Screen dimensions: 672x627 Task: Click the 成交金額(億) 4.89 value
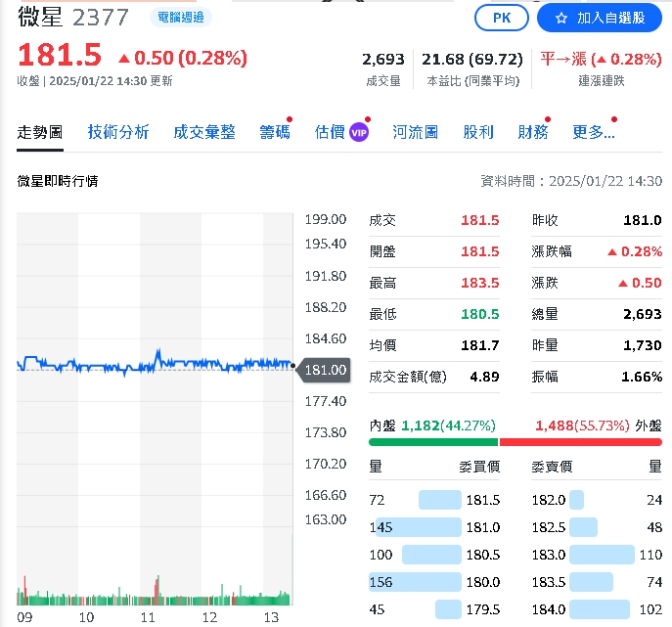coord(484,377)
